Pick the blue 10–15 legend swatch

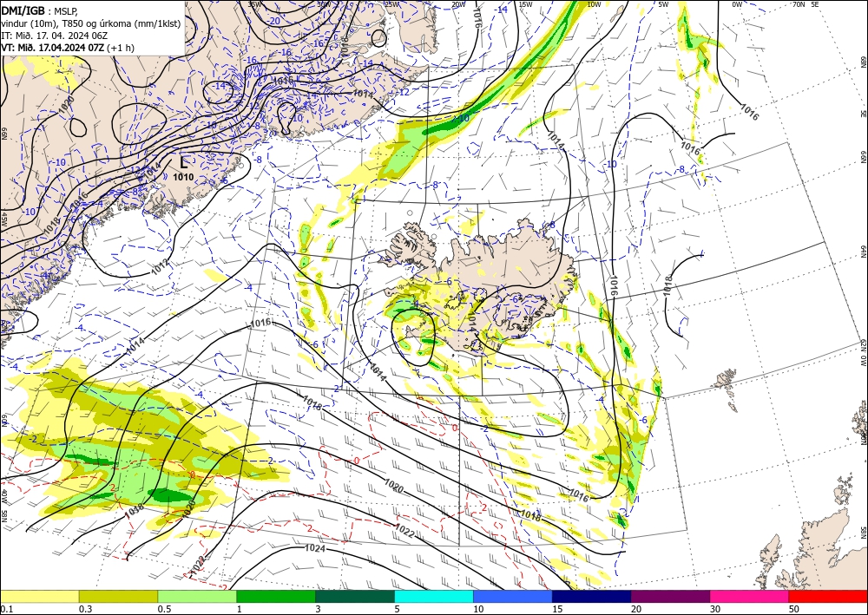click(x=513, y=596)
